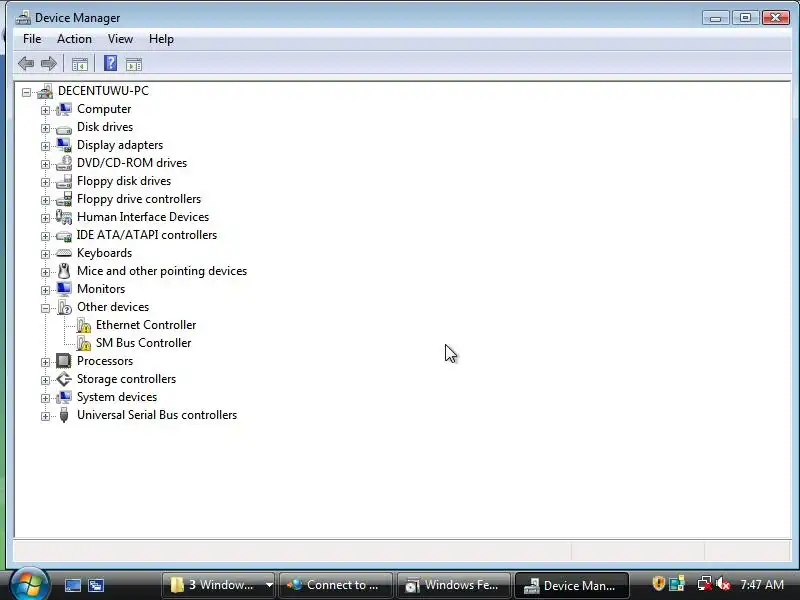Select the Storage controllers label

(x=127, y=379)
